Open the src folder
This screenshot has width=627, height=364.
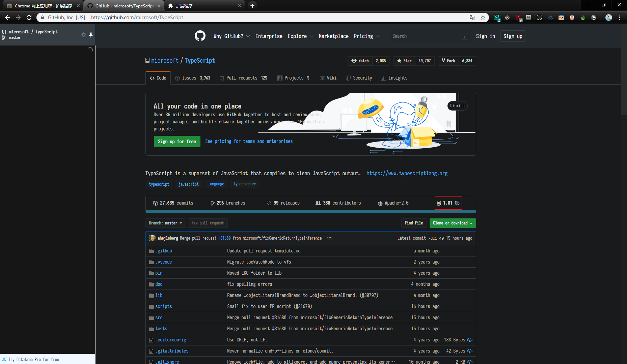tap(159, 317)
